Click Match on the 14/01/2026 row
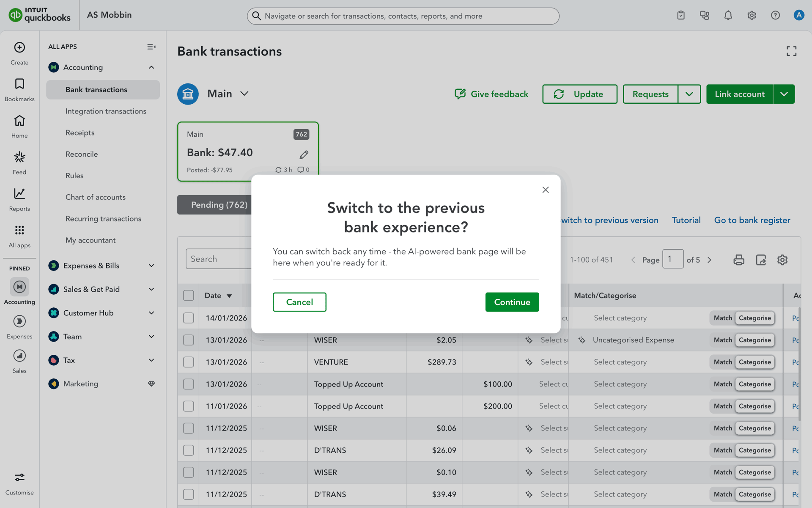The height and width of the screenshot is (508, 812). point(723,318)
